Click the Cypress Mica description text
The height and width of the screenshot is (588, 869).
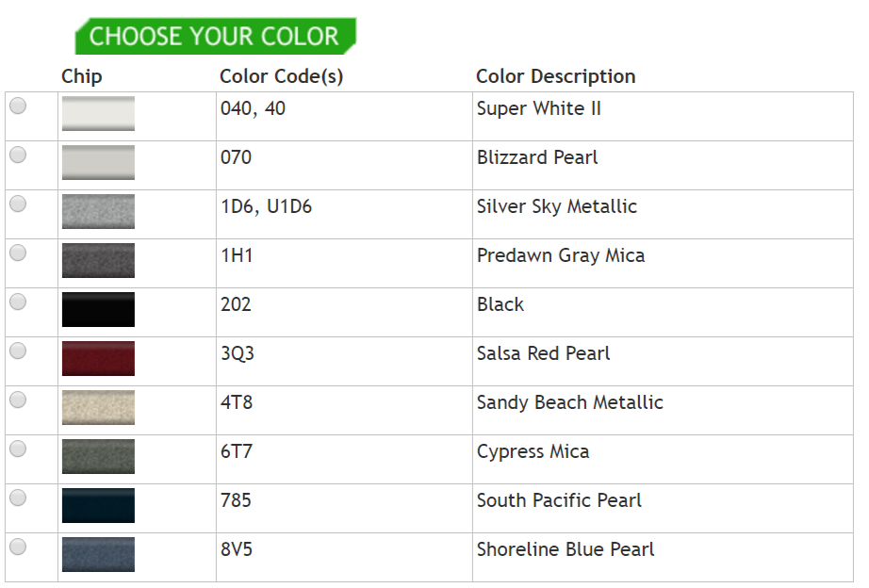(533, 452)
